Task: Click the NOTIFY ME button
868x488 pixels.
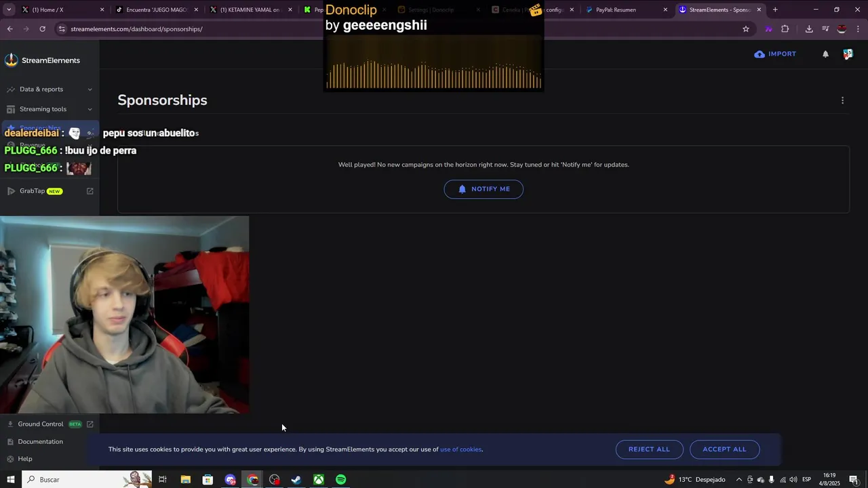Action: 484,189
